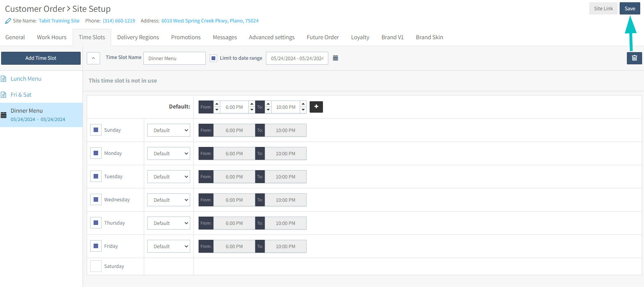Click the Time Slot Name input field
Image resolution: width=644 pixels, height=287 pixels.
coord(174,58)
